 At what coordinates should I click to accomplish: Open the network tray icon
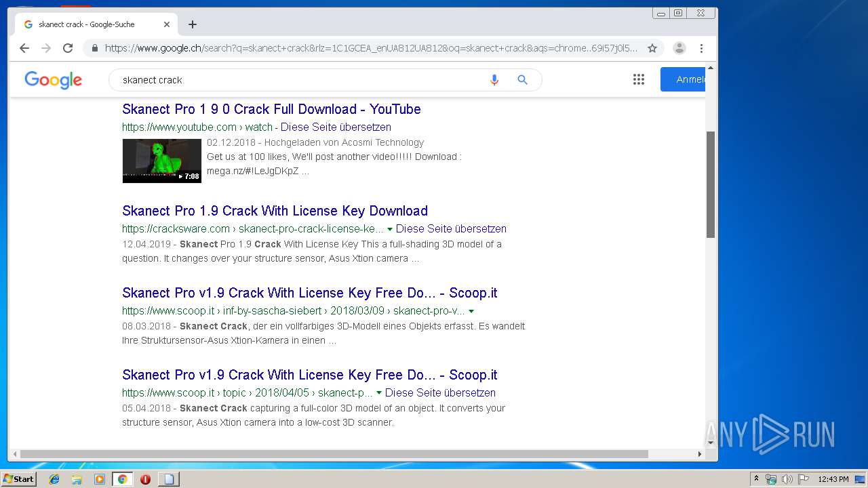[771, 479]
